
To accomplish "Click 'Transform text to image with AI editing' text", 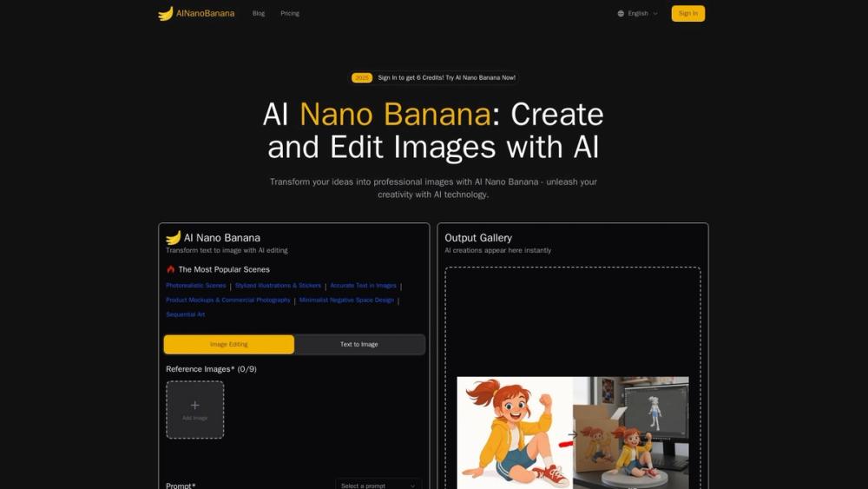I will pos(227,250).
